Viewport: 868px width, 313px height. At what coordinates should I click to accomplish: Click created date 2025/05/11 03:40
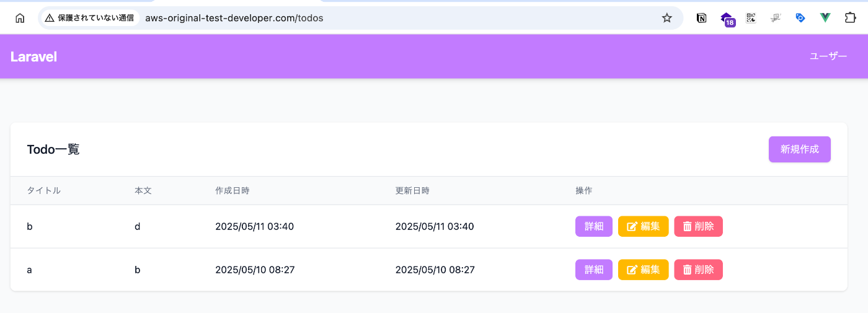255,226
